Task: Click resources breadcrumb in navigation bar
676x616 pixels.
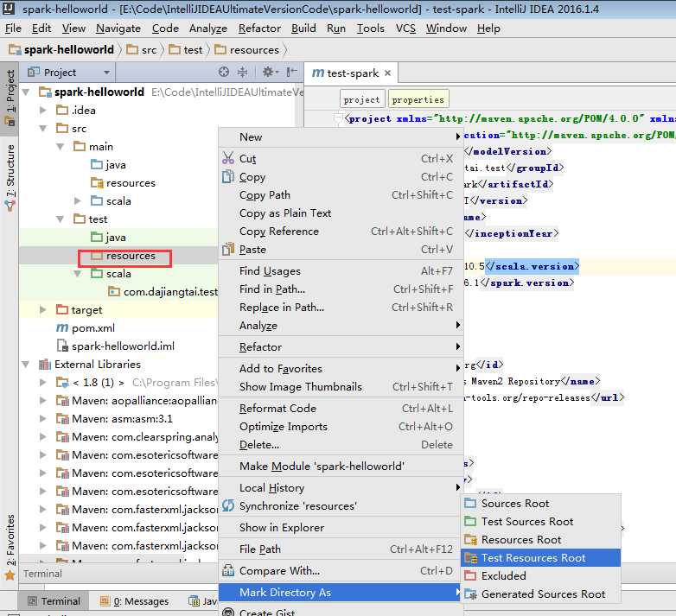Action: coord(247,50)
